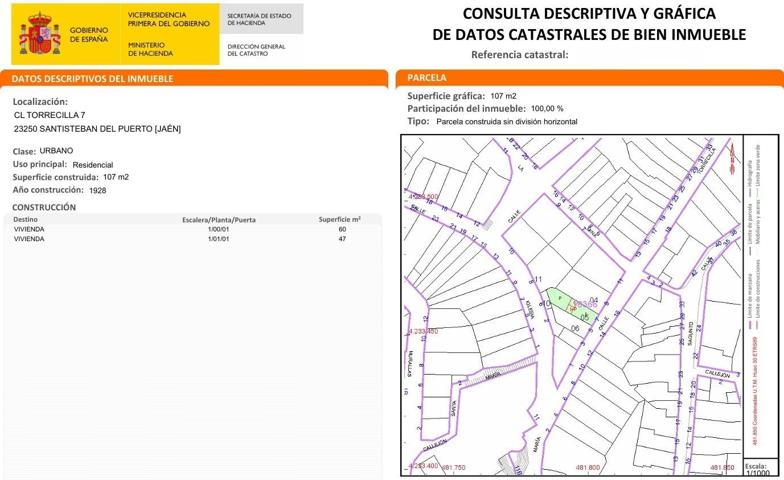This screenshot has width=784, height=480.
Task: Click the Destino column header
Action: [26, 218]
